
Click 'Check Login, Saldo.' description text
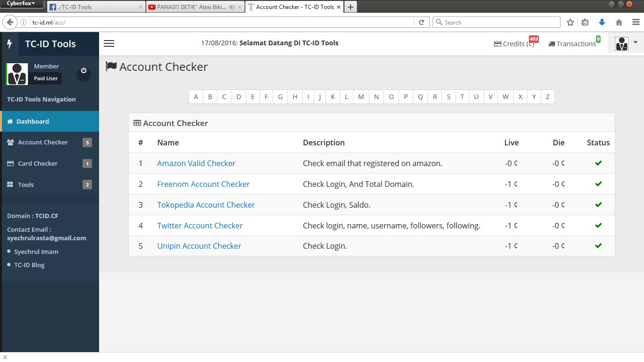point(336,205)
